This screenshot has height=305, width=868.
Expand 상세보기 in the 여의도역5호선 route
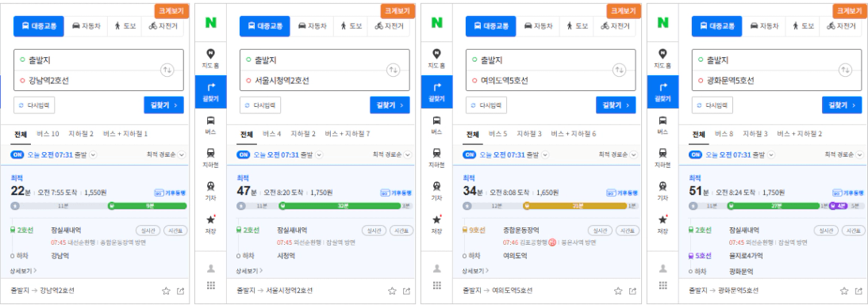(x=475, y=271)
